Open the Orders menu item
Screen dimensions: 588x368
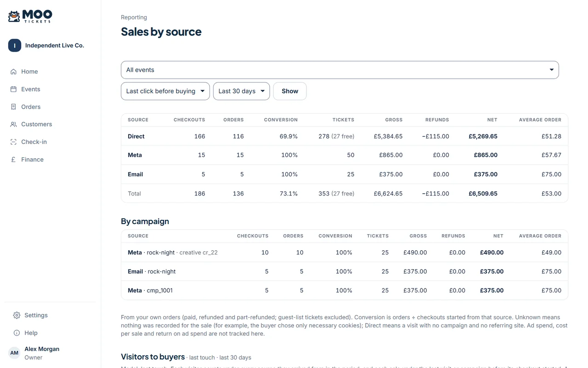[x=31, y=107]
